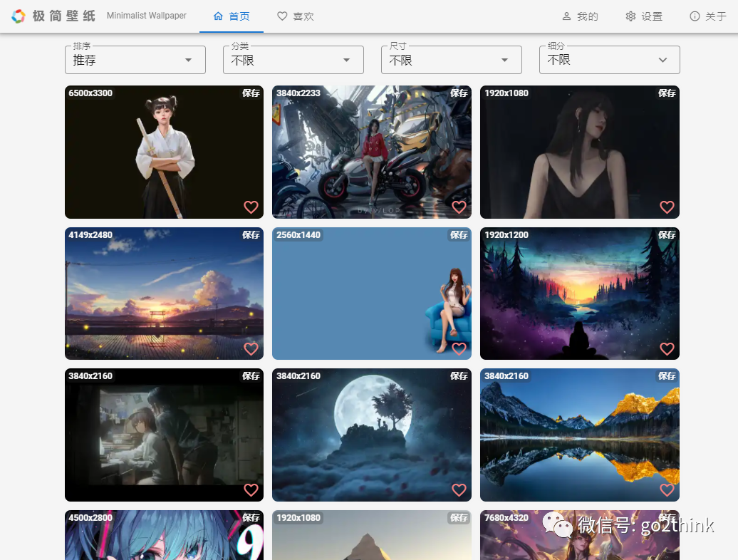
Task: Save the 3840x2160 anime room wallpaper
Action: [x=251, y=376]
